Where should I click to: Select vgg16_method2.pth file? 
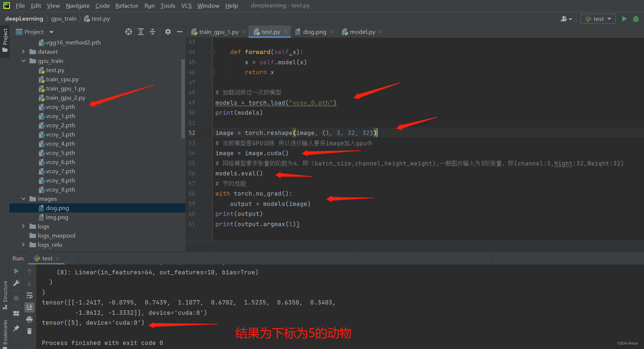[x=73, y=43]
